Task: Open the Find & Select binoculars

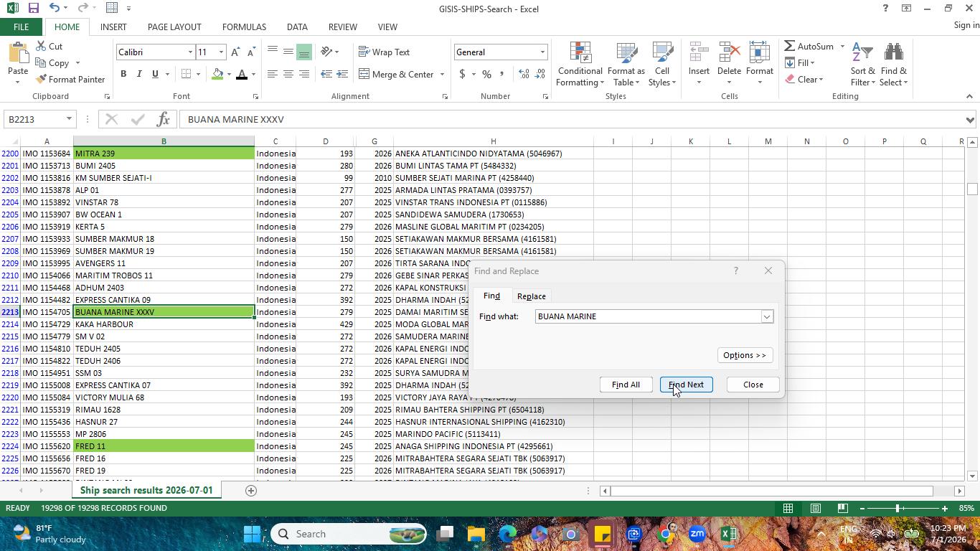Action: pyautogui.click(x=894, y=64)
